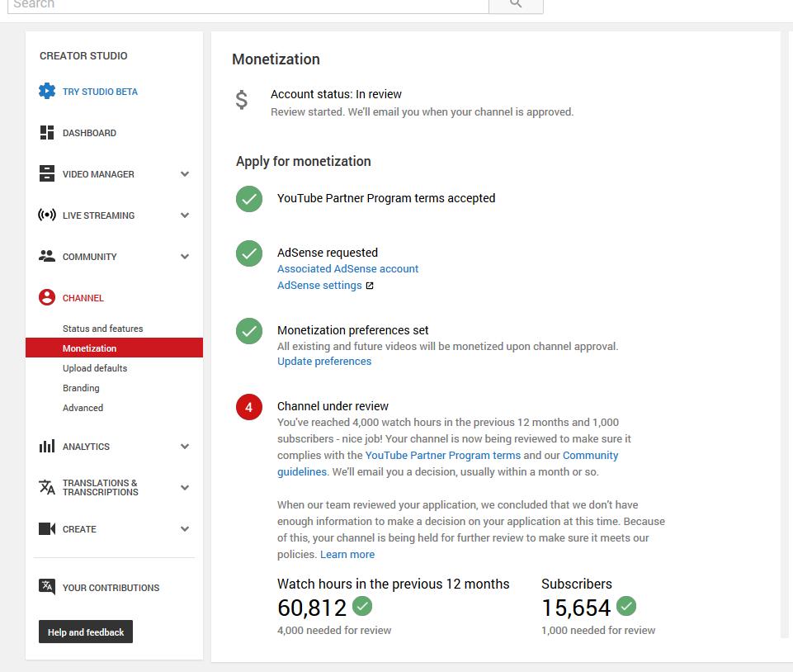Viewport: 793px width, 672px height.
Task: Open the Branding page
Action: point(81,388)
